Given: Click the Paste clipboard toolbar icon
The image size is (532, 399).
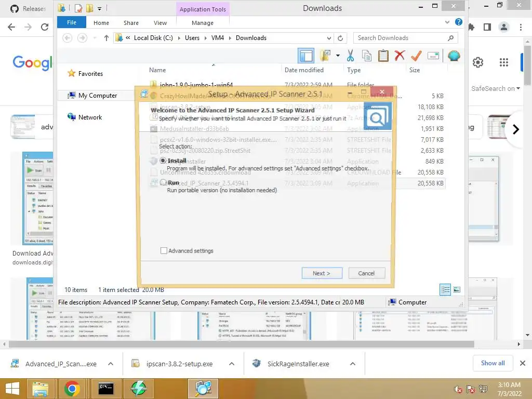Looking at the screenshot, I should [383, 56].
